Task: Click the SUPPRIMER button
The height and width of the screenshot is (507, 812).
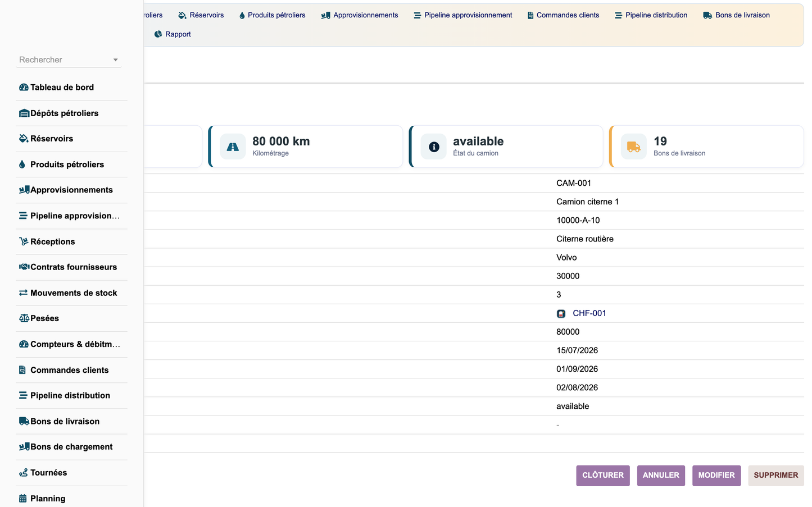Action: click(x=776, y=476)
